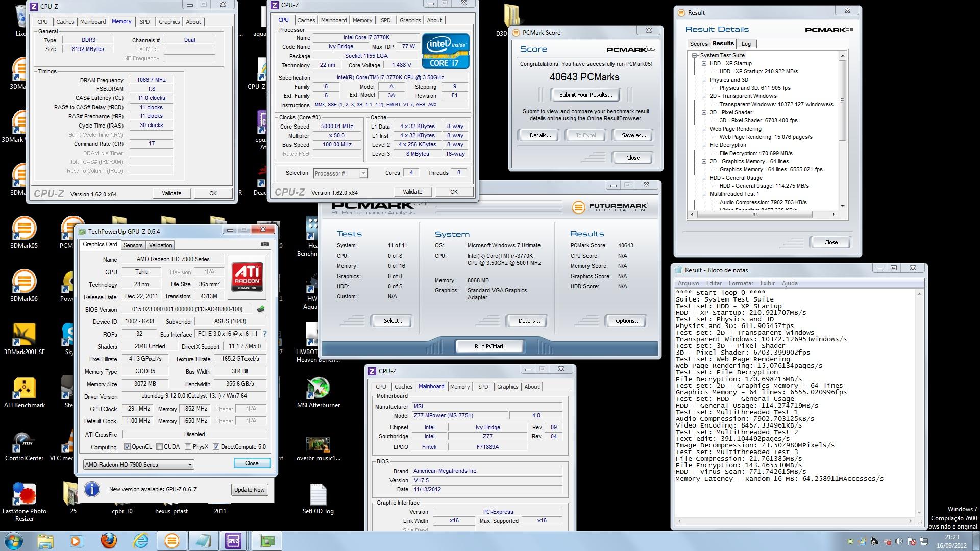The image size is (980, 551).
Task: Click the blue info icon in GPU-Z update bar
Action: (x=91, y=489)
